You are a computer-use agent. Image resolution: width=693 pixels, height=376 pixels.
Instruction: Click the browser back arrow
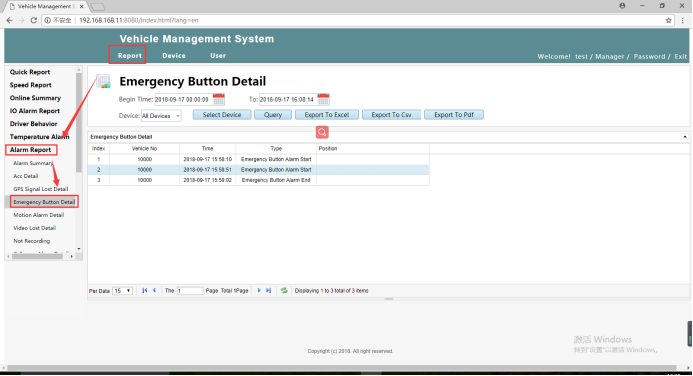(x=10, y=20)
